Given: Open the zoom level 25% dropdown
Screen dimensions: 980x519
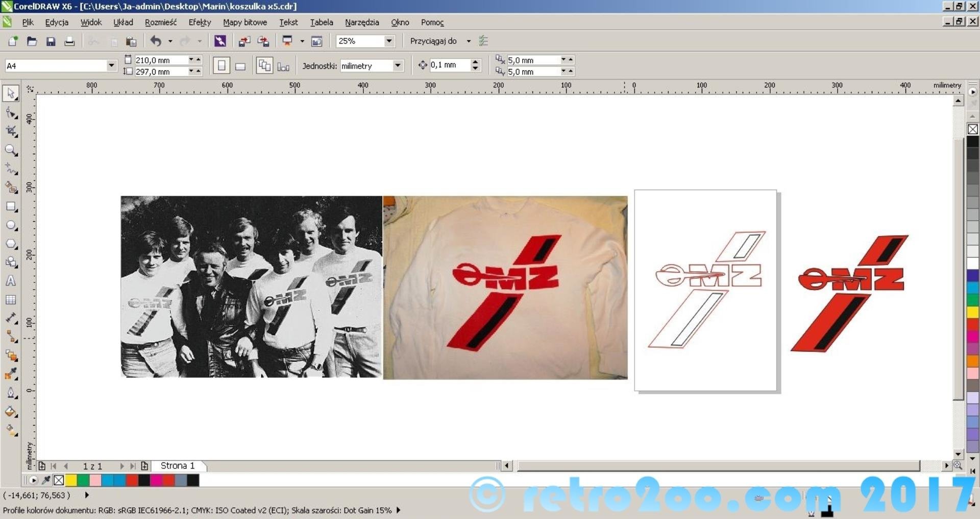Looking at the screenshot, I should 389,41.
